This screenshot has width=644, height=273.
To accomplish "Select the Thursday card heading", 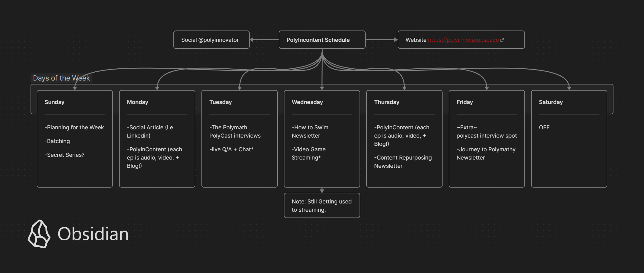I will (x=386, y=102).
